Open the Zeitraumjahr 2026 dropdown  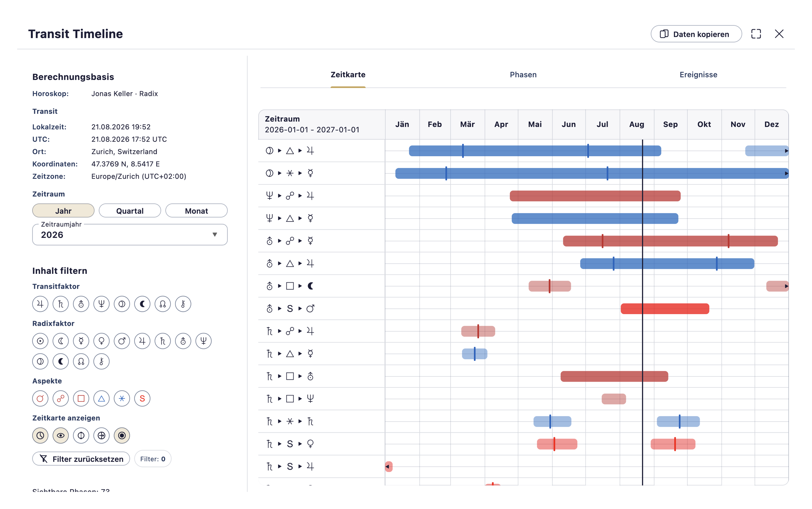[130, 235]
